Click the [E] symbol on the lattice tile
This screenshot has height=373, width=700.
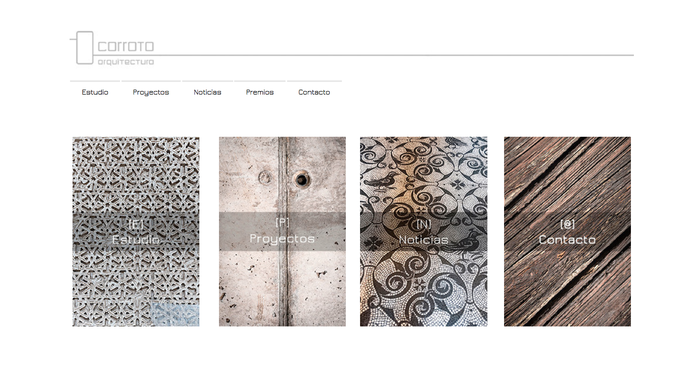coord(136,224)
